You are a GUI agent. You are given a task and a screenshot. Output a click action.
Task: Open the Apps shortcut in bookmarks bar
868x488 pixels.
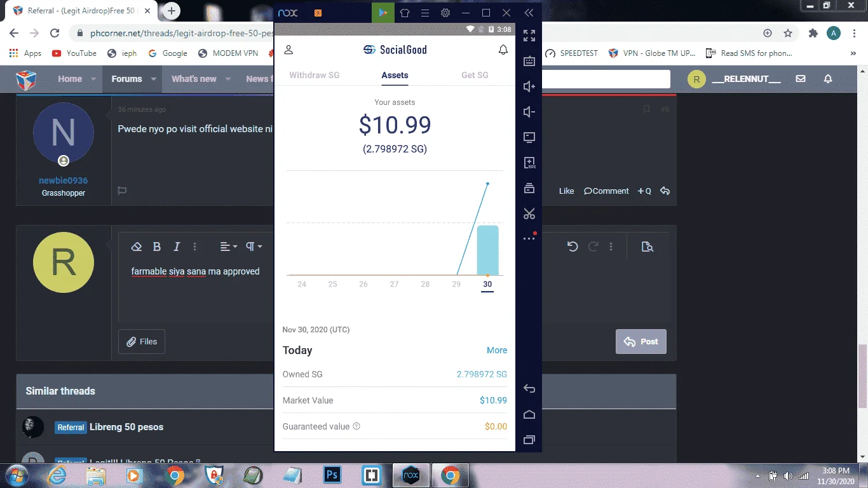pos(25,53)
